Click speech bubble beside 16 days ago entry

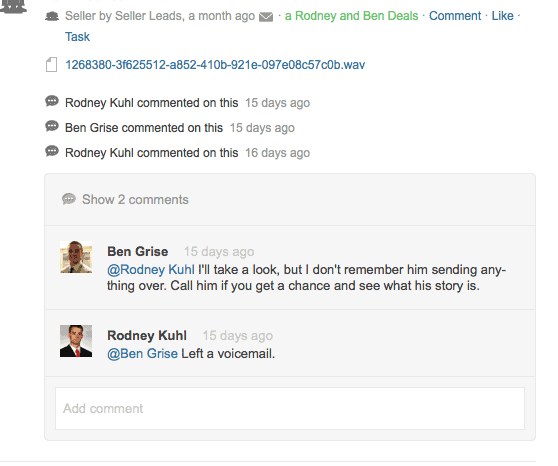pos(52,151)
